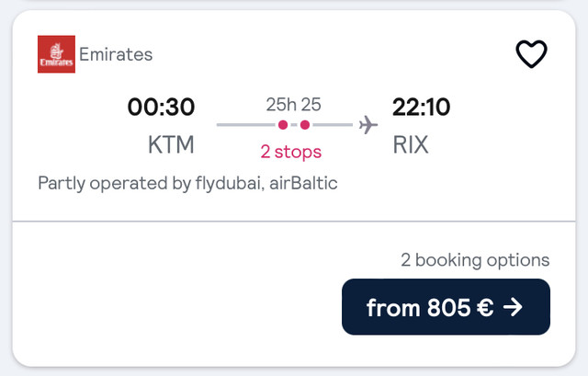
Task: Open deal via 'from 805 €' button
Action: 446,308
